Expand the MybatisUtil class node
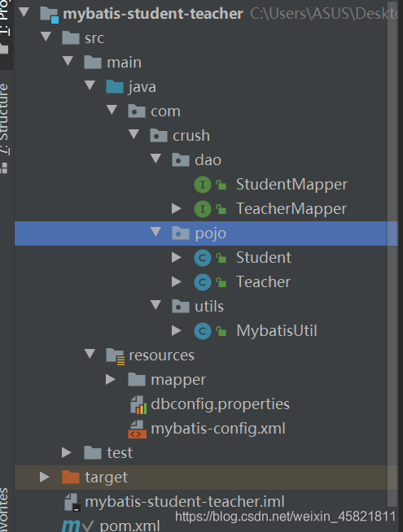The height and width of the screenshot is (532, 403). pyautogui.click(x=177, y=331)
